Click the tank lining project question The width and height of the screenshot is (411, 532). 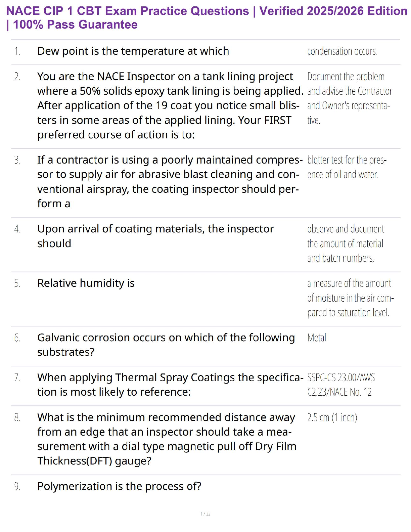[168, 105]
